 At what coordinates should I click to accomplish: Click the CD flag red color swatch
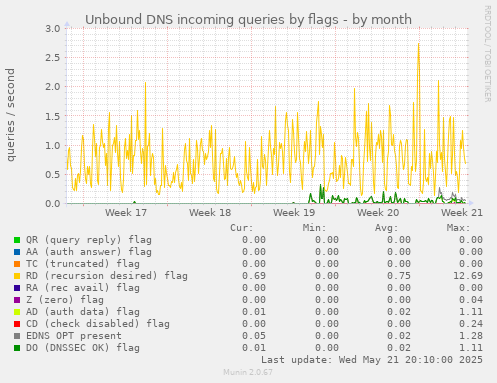(x=17, y=324)
